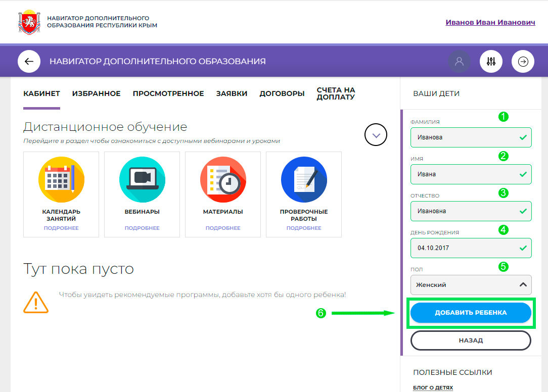Screen dimensions: 548x392
Task: Open the Иванов Иван Иванович profile link
Action: 490,23
